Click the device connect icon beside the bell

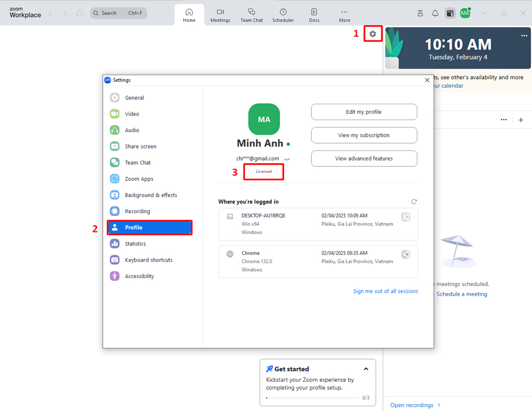(x=420, y=13)
